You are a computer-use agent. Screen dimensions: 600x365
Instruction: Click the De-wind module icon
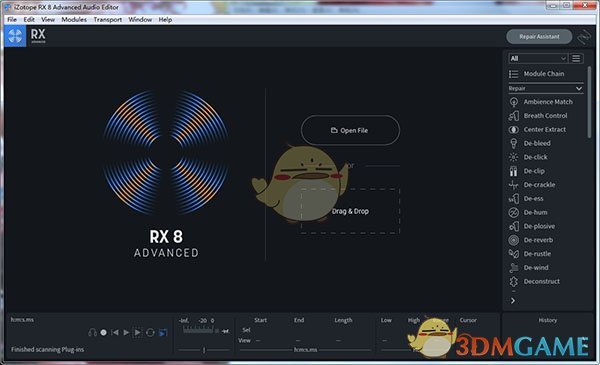pyautogui.click(x=514, y=267)
